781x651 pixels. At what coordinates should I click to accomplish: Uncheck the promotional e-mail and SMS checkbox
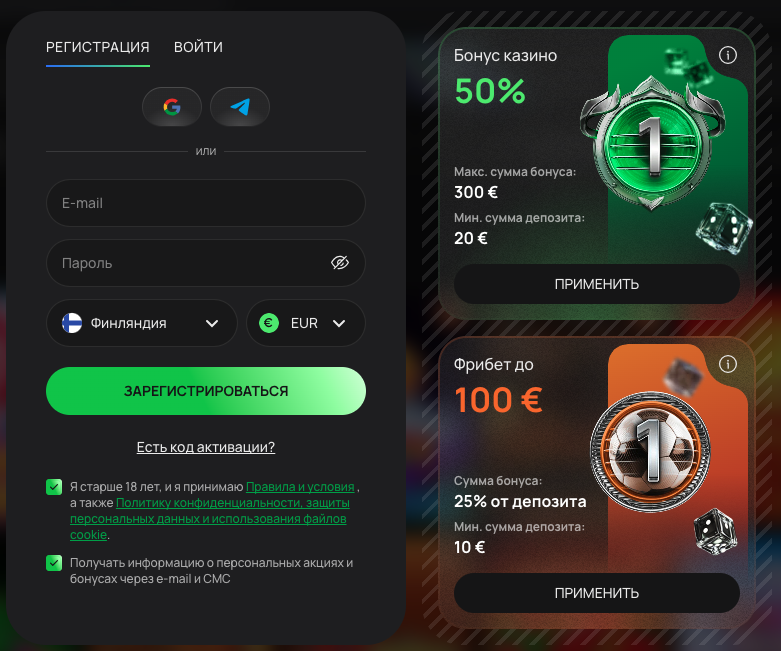[x=54, y=563]
